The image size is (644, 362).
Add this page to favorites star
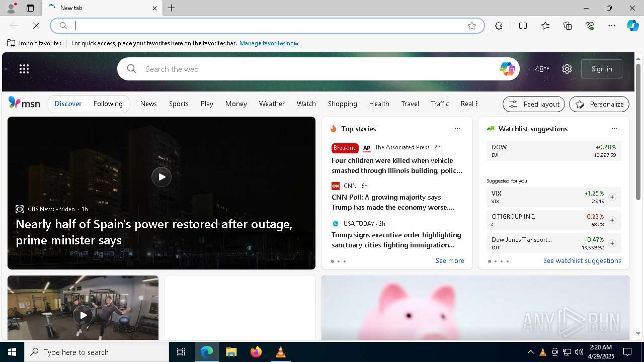pyautogui.click(x=472, y=26)
